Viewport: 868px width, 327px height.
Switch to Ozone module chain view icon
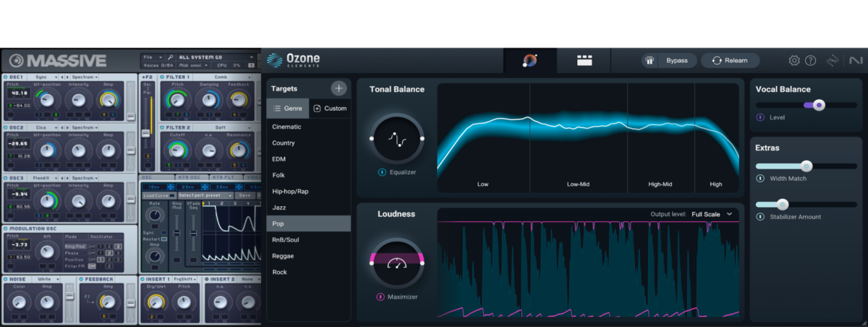tap(584, 61)
